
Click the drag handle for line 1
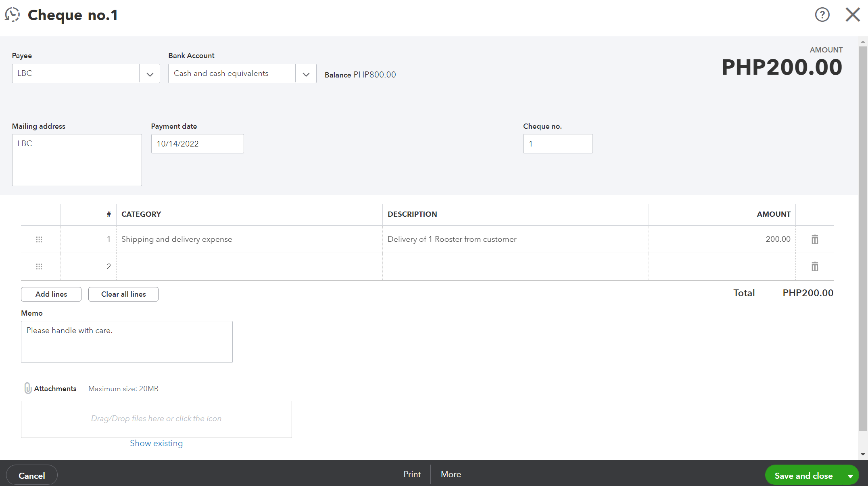pyautogui.click(x=39, y=239)
